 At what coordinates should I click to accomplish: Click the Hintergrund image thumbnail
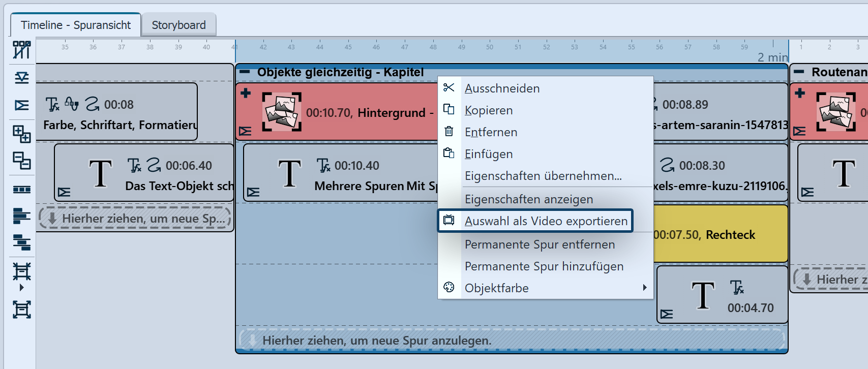pos(282,112)
